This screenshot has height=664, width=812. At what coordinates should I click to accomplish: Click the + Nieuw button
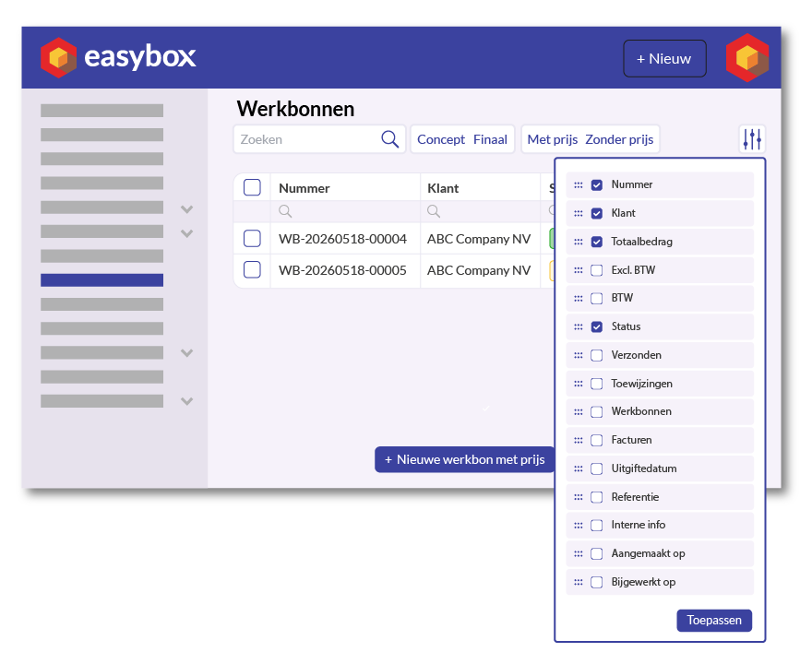point(664,58)
